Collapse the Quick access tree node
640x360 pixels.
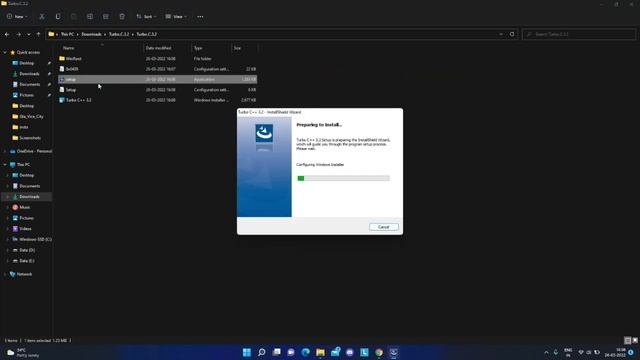(x=5, y=53)
